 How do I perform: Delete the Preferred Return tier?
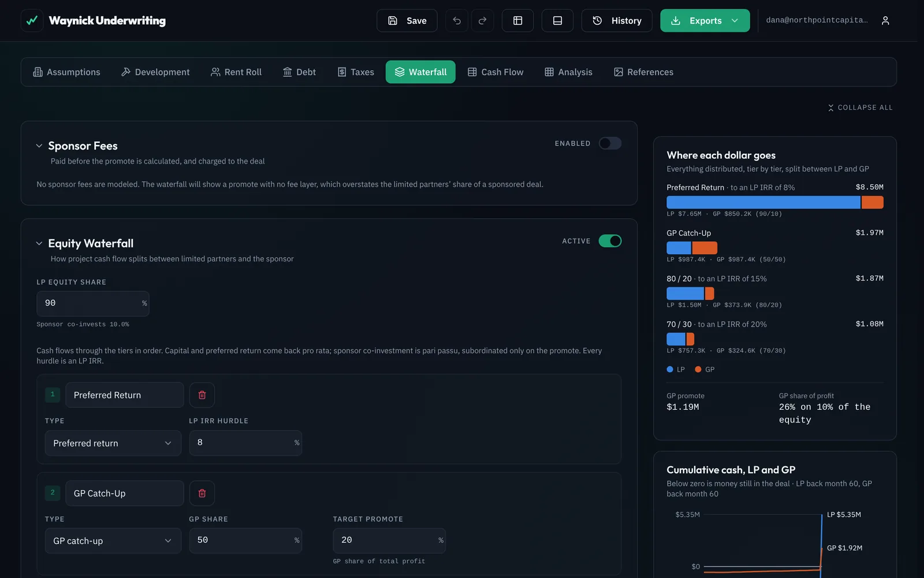tap(202, 395)
